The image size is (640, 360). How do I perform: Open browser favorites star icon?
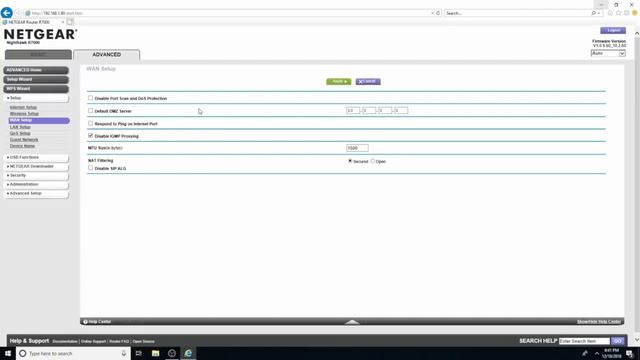(x=618, y=13)
